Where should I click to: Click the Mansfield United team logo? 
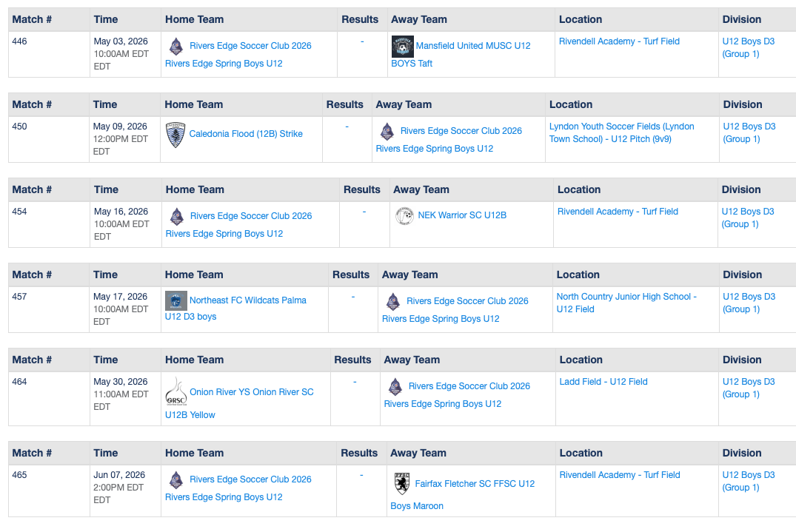click(402, 47)
